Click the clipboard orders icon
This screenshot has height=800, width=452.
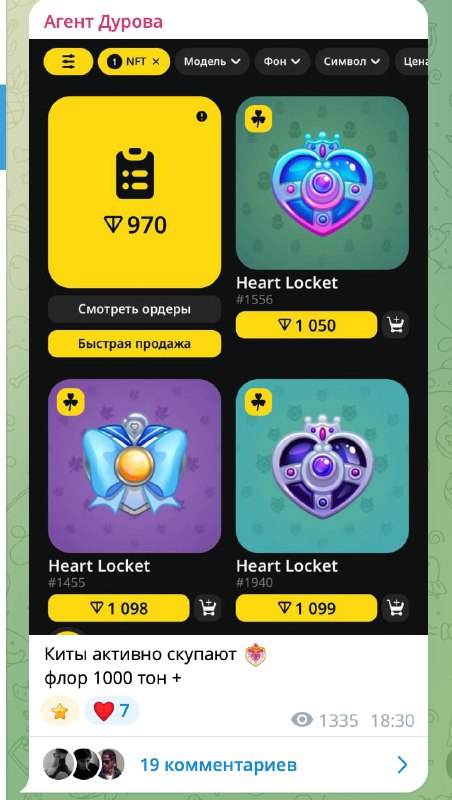point(135,173)
